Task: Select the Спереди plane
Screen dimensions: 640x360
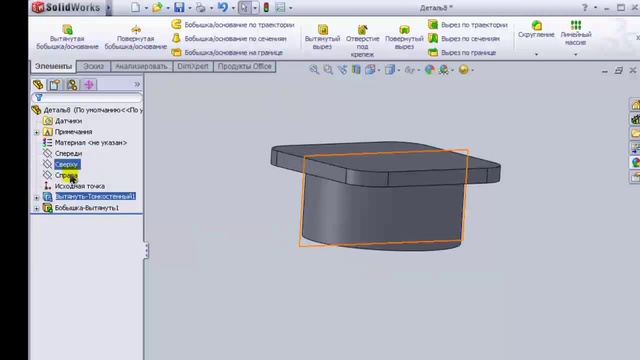Action: (62, 153)
